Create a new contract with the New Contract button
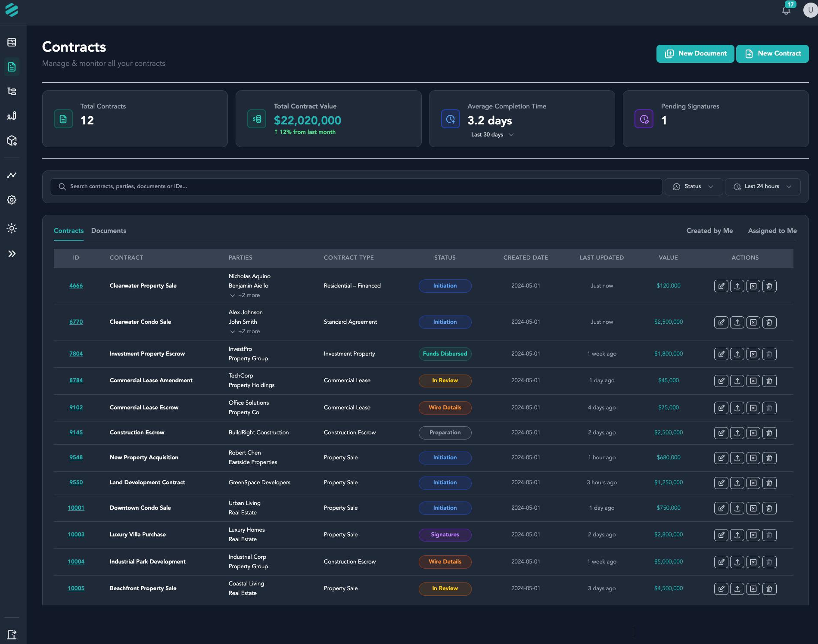This screenshot has width=818, height=644. point(772,53)
